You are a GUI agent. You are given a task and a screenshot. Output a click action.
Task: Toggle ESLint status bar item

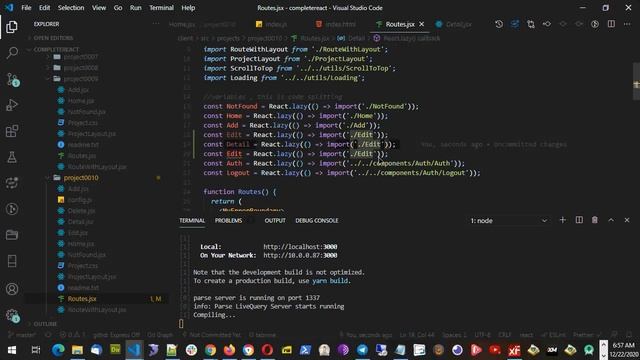(x=553, y=335)
